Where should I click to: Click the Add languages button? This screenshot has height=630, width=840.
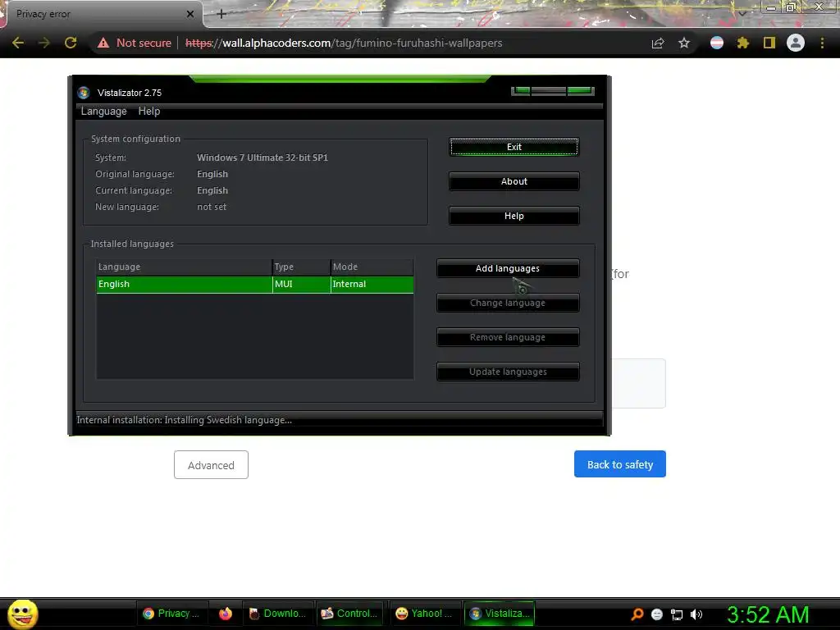click(507, 268)
